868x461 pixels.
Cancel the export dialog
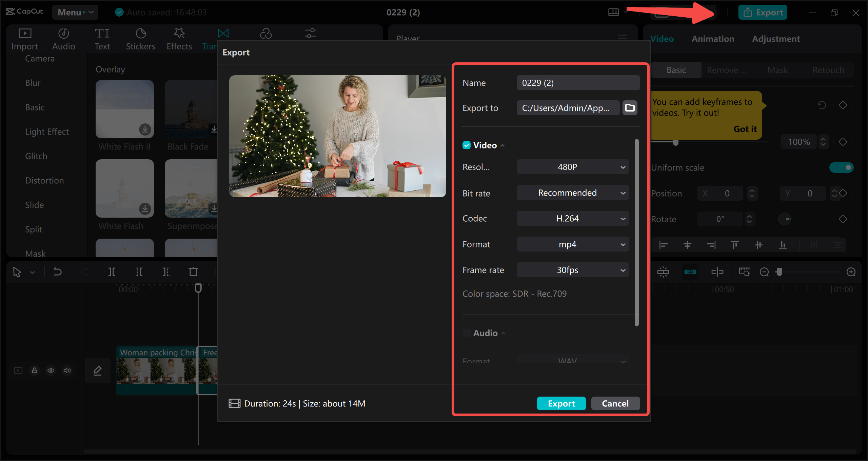(615, 403)
